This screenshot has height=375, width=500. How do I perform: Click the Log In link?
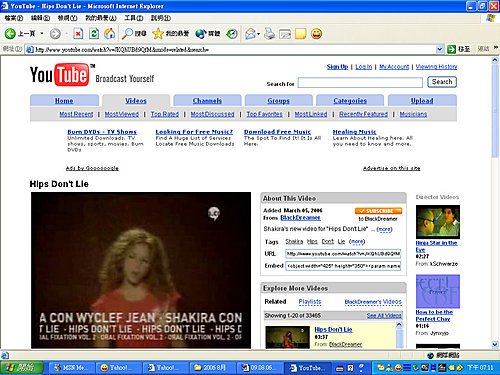pos(363,67)
